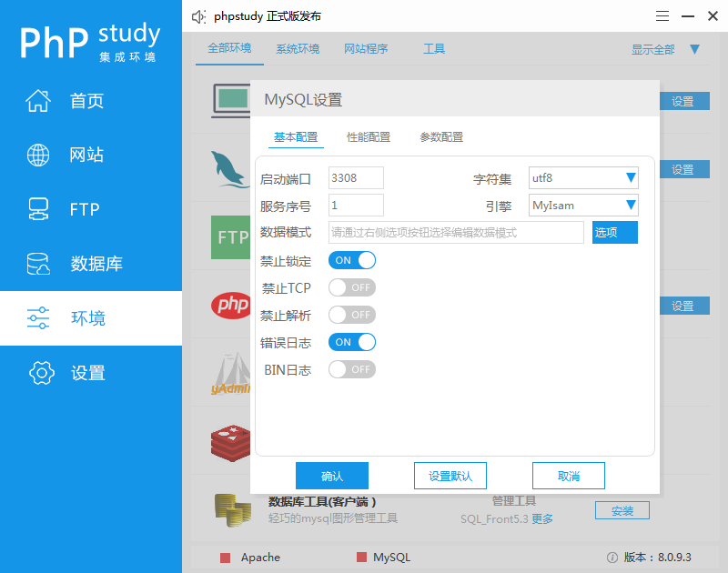Viewport: 728px width, 573px height.
Task: Open the 设置 gear icon in sidebar
Action: tap(41, 373)
